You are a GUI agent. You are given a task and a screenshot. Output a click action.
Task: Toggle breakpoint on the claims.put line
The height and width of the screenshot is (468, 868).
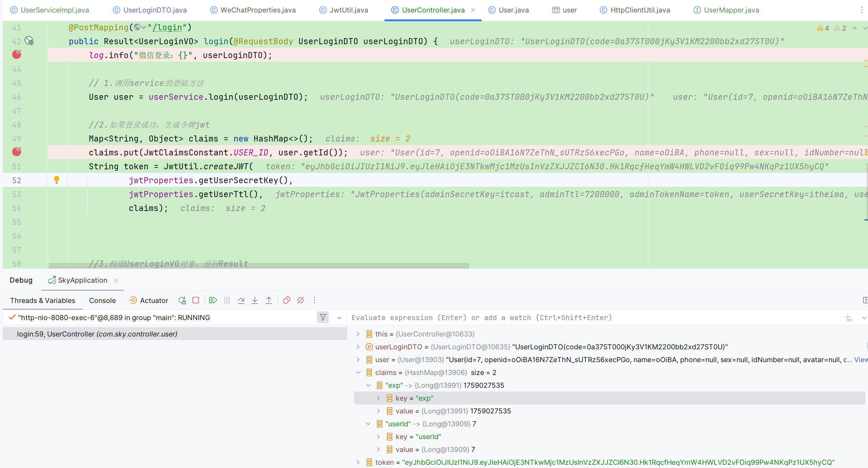tap(17, 152)
